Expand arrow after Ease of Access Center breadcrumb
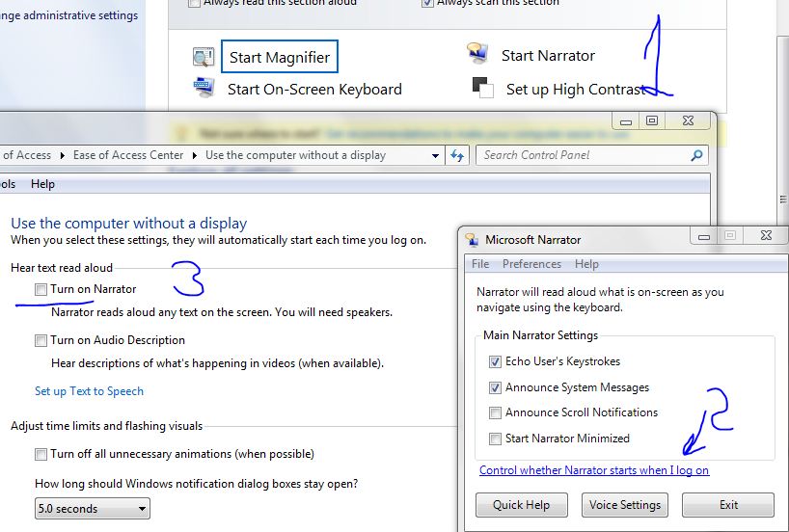The height and width of the screenshot is (532, 789). 194,155
